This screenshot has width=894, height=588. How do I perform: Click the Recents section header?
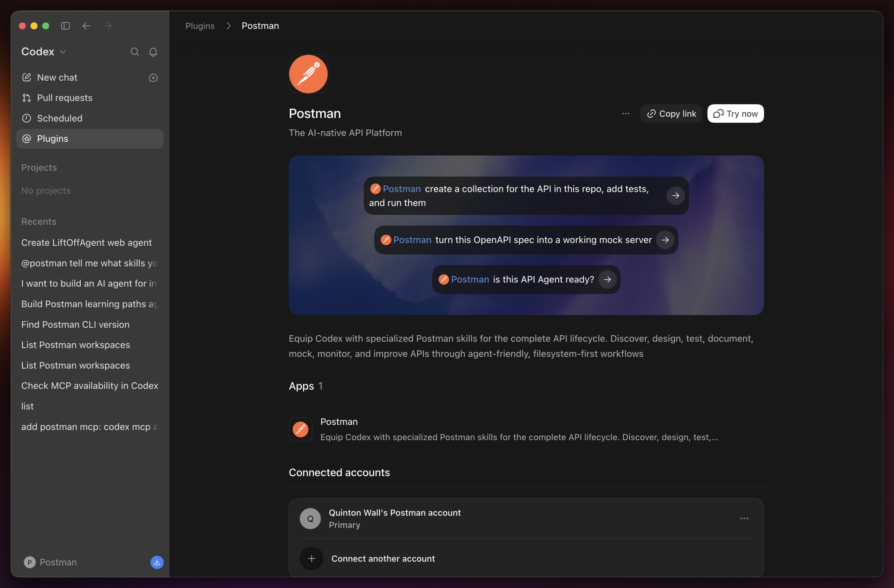coord(39,222)
